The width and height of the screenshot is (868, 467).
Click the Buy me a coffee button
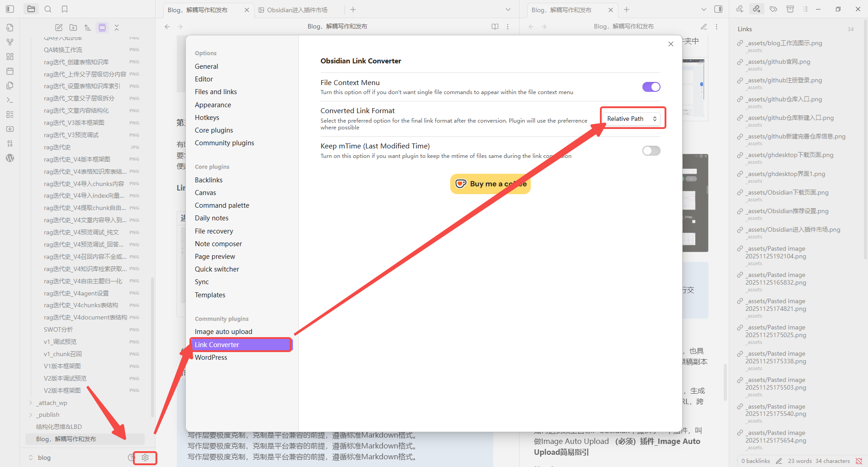tap(490, 184)
